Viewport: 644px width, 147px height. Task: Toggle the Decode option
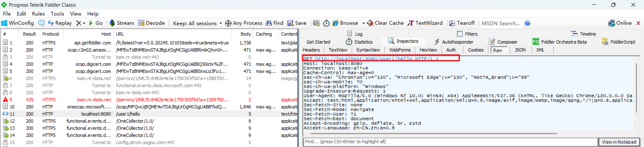151,23
